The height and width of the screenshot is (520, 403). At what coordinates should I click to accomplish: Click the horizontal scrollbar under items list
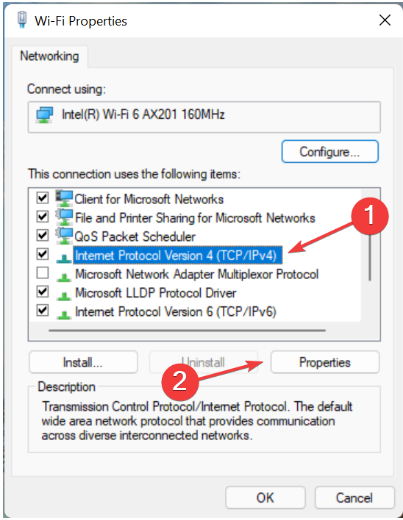click(x=187, y=330)
